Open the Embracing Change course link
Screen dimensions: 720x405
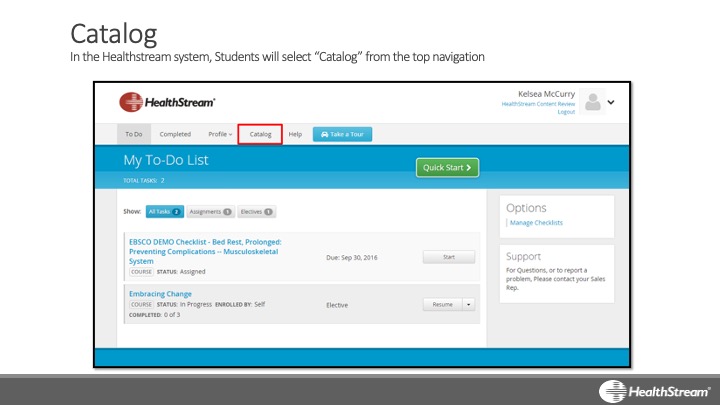pos(160,294)
